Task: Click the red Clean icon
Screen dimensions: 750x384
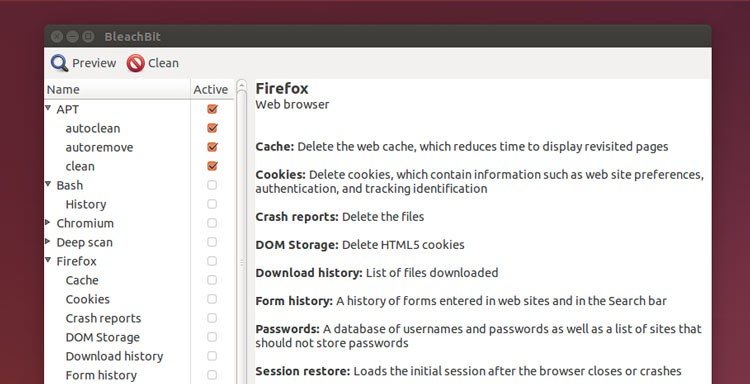Action: pyautogui.click(x=135, y=63)
